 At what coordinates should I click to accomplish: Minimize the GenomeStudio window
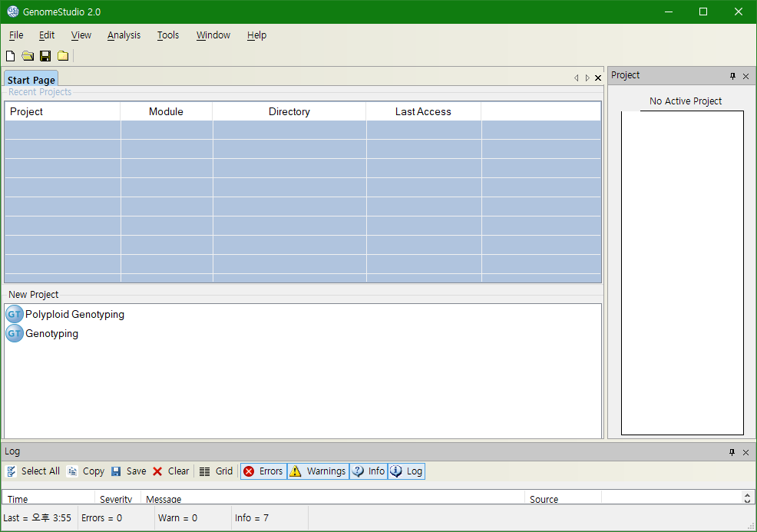point(668,12)
